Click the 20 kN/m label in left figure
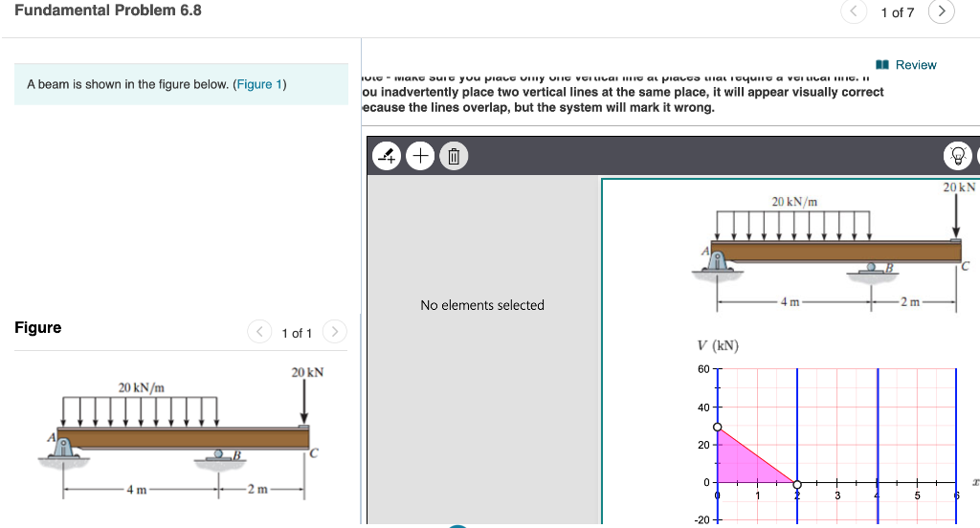 [142, 387]
